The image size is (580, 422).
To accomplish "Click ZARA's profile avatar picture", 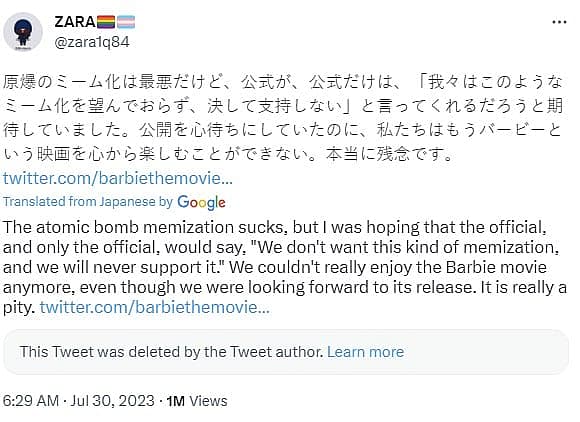I will [x=23, y=32].
